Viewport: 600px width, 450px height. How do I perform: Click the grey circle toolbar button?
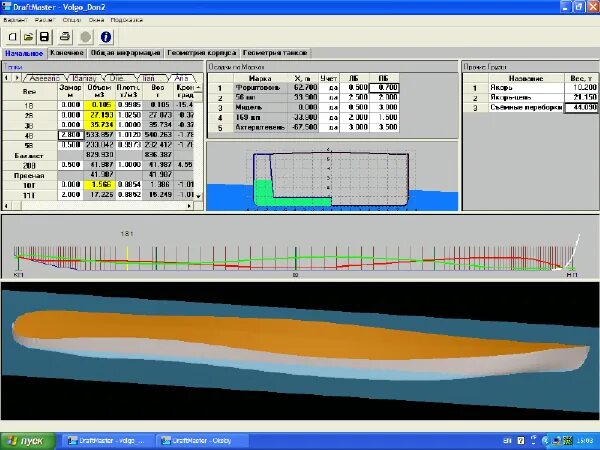[86, 37]
